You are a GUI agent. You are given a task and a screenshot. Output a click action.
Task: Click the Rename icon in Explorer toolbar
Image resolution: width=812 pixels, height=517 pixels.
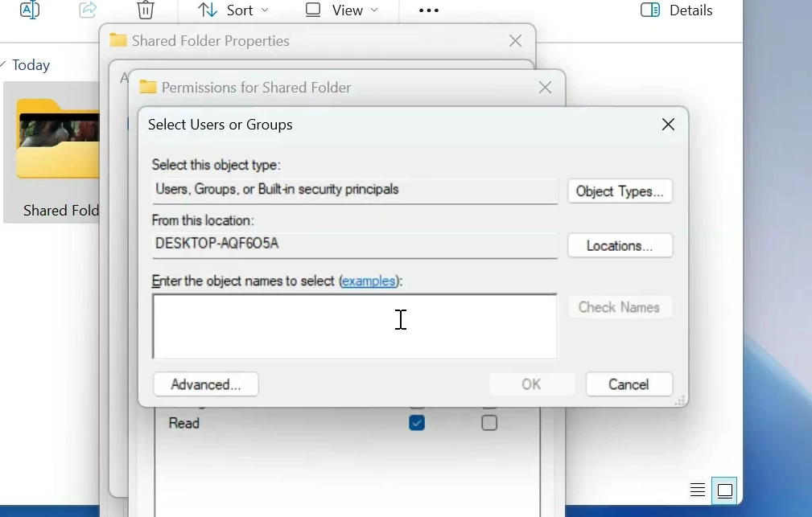coord(30,10)
